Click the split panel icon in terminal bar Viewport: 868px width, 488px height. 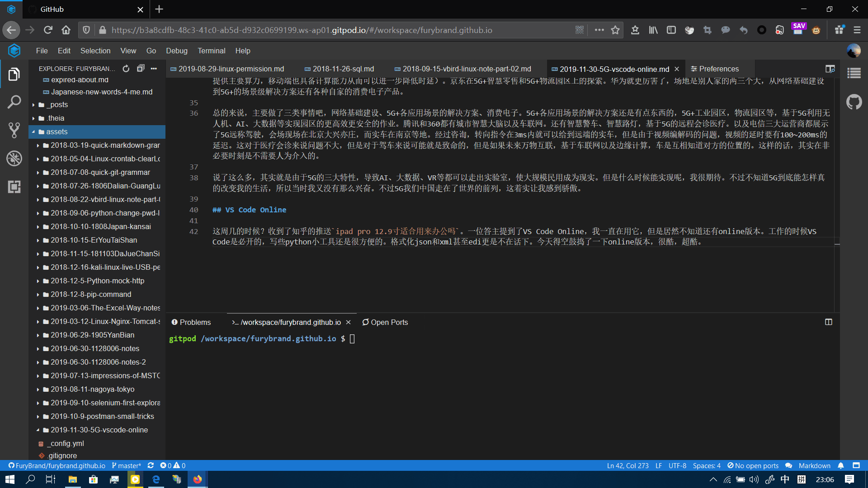pos(829,322)
